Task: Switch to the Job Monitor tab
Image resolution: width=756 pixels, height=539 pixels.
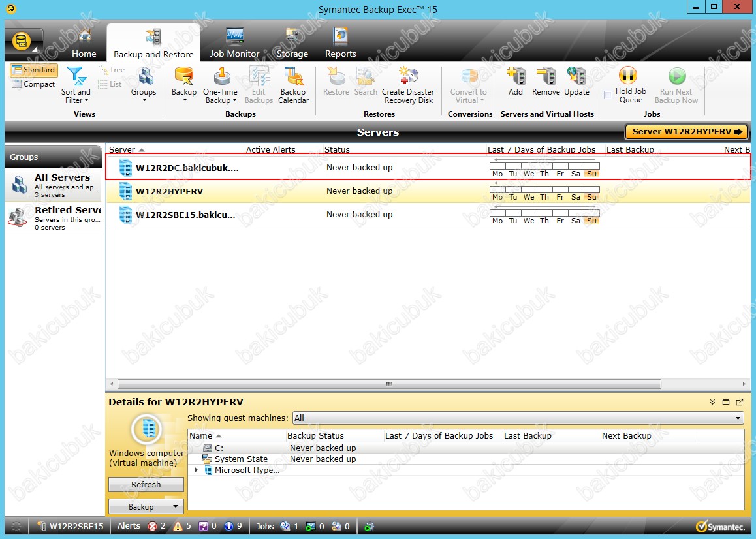Action: (235, 43)
